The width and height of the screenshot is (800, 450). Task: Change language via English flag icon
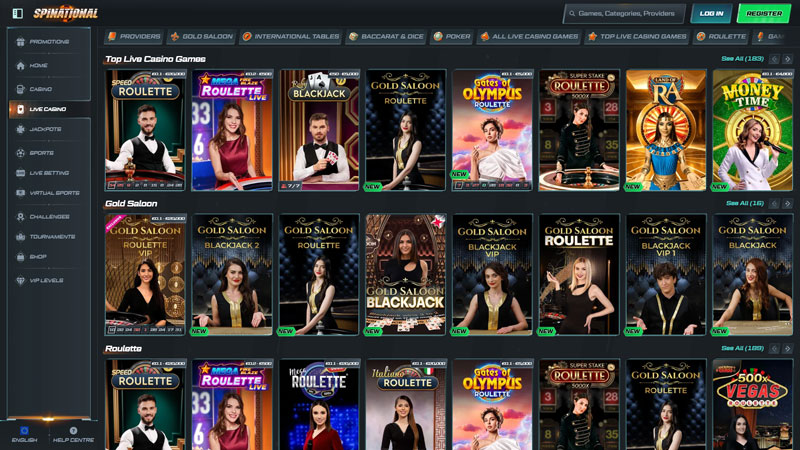coord(24,431)
